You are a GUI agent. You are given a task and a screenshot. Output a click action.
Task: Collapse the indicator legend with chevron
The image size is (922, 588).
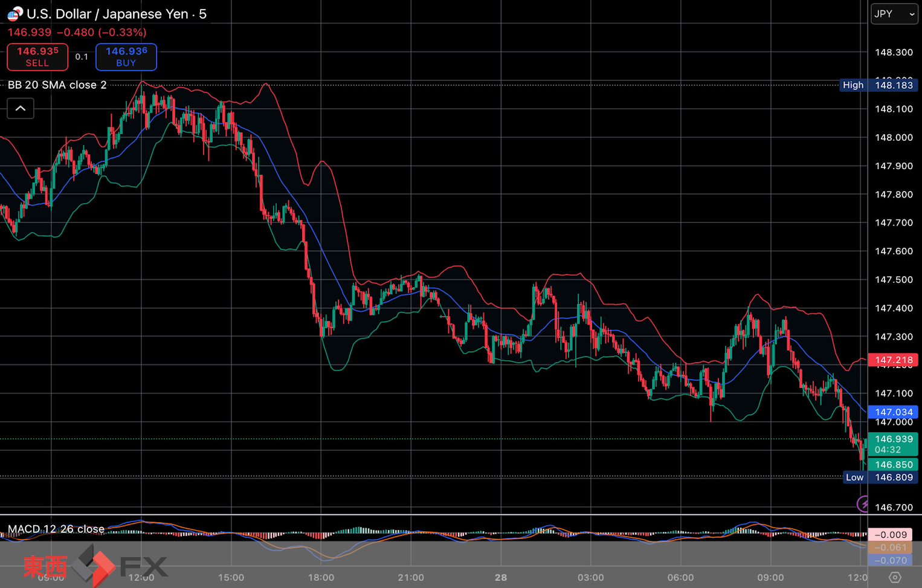click(x=21, y=109)
